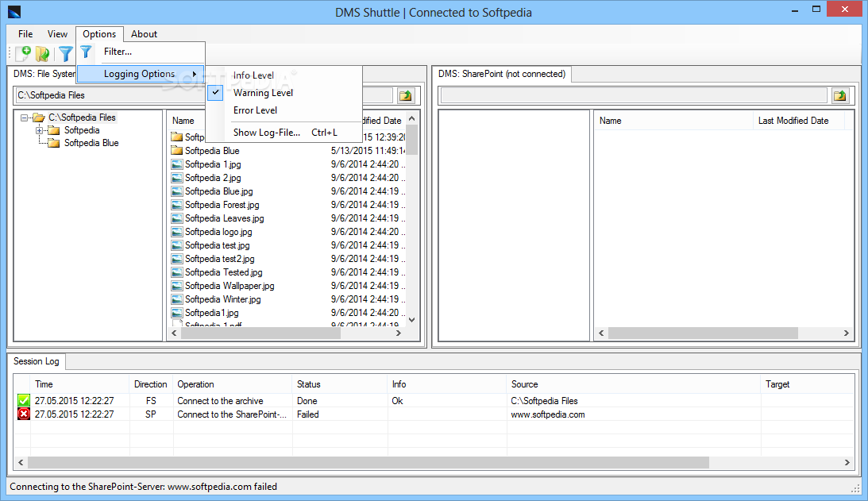Click the file list vertical scrollbar up arrow
The width and height of the screenshot is (868, 501).
click(x=412, y=118)
